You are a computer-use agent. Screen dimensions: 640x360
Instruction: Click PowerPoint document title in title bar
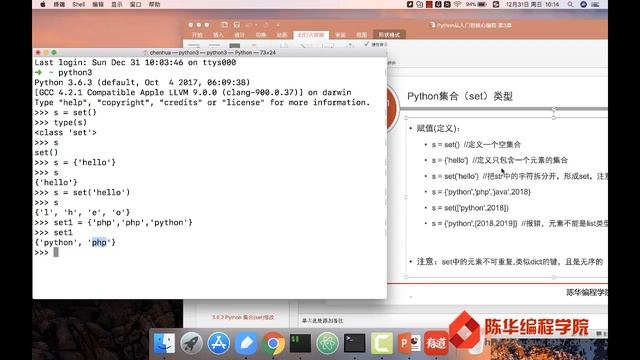coord(473,25)
